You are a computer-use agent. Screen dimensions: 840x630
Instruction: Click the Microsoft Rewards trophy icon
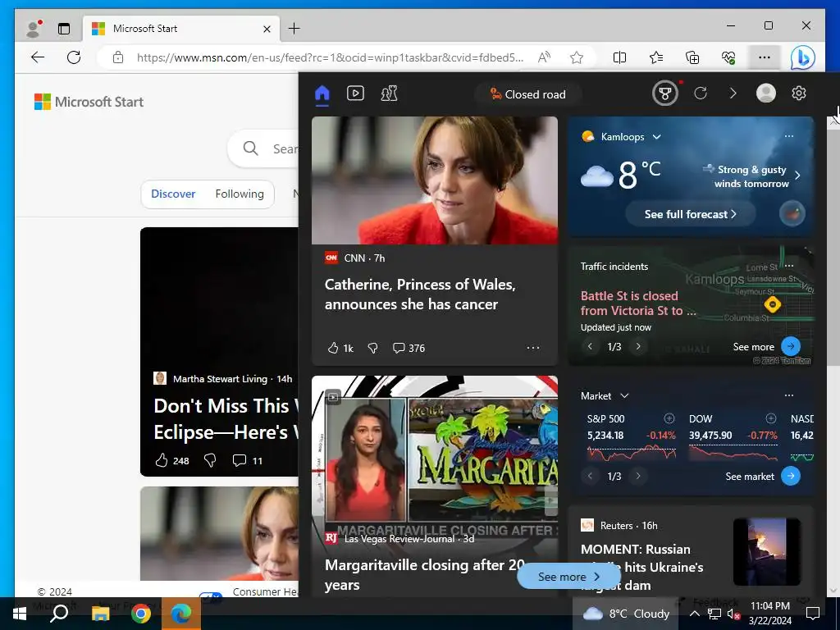click(664, 94)
